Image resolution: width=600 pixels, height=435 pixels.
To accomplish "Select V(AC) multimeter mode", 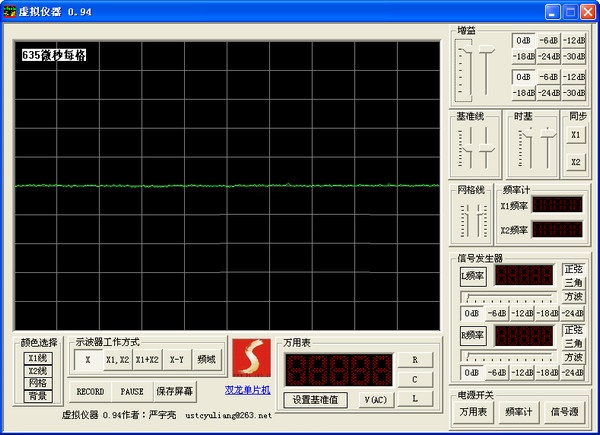I will [x=377, y=400].
